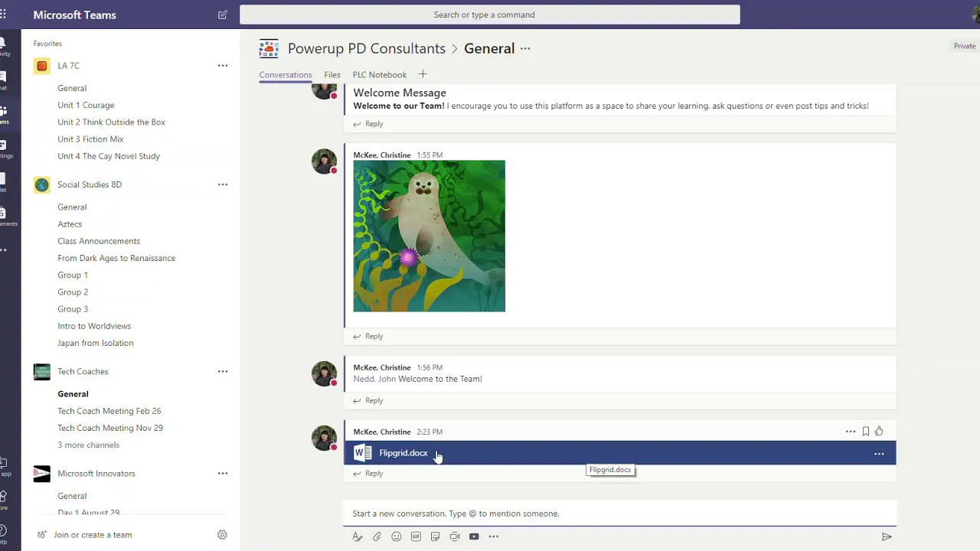Open Flipgrid.docx attachment options ellipsis
980x551 pixels.
(879, 454)
